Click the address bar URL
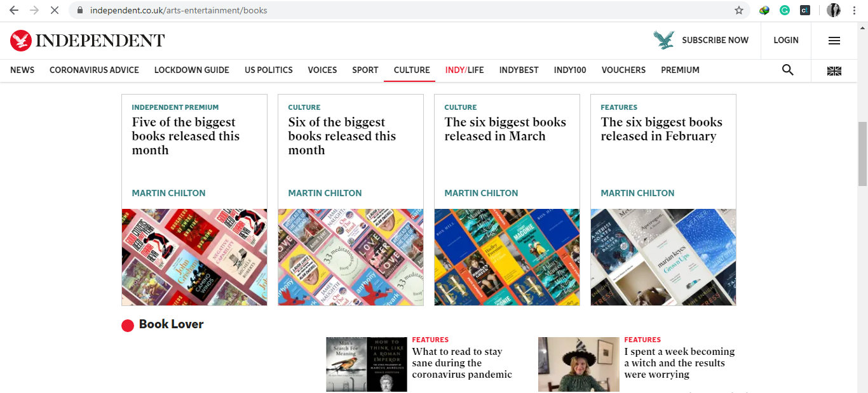 [179, 10]
